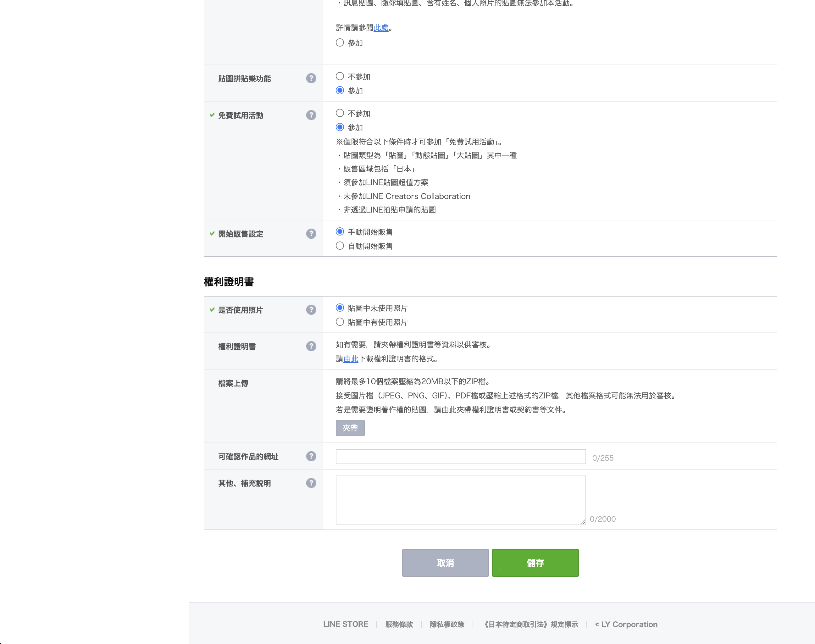Click the 取消 cancel button

pyautogui.click(x=445, y=563)
